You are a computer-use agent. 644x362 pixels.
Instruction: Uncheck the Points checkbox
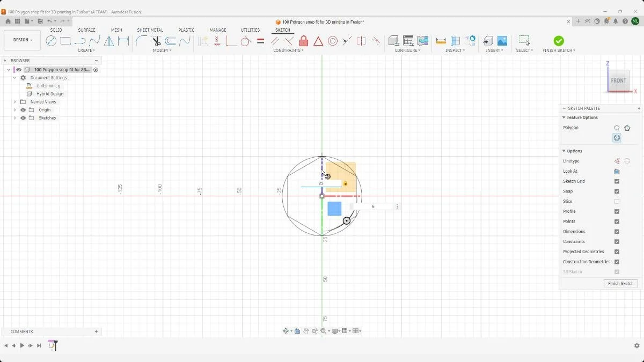(x=617, y=221)
